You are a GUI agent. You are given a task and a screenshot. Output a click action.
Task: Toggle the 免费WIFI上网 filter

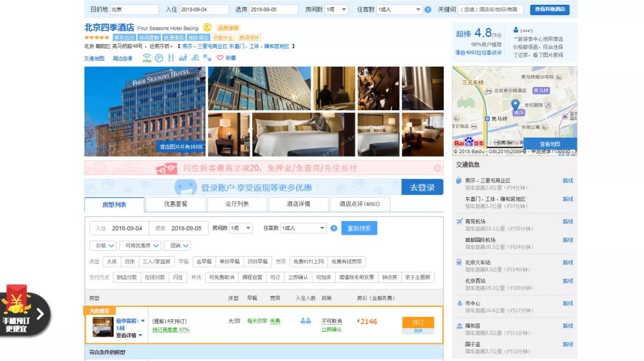pos(308,262)
